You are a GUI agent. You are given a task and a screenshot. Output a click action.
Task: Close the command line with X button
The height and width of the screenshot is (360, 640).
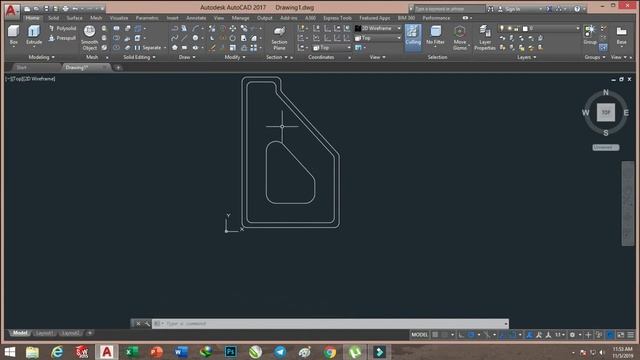pos(138,324)
